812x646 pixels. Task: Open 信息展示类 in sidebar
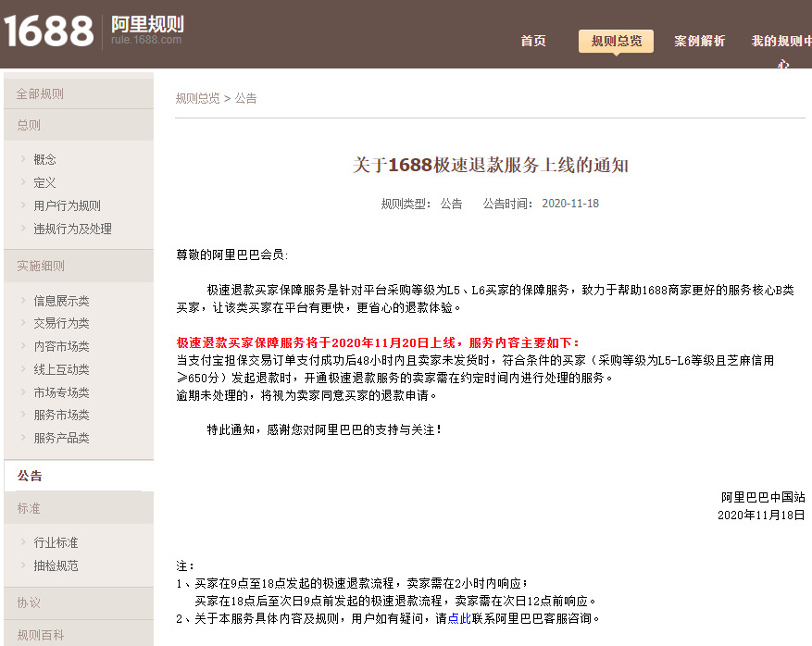click(61, 301)
